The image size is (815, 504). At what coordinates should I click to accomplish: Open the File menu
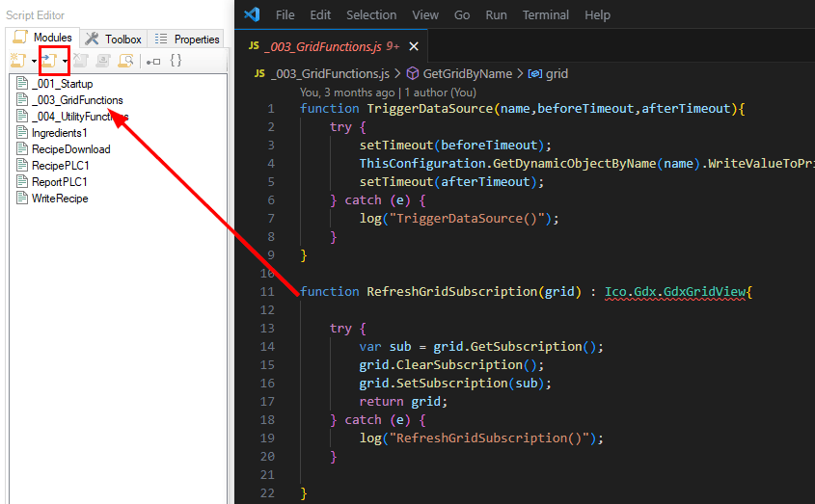click(285, 15)
